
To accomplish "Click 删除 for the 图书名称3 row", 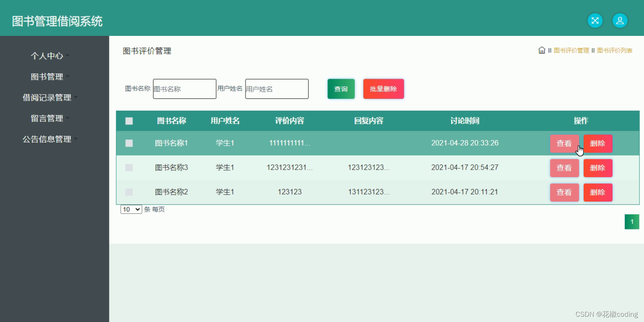I will pos(598,168).
